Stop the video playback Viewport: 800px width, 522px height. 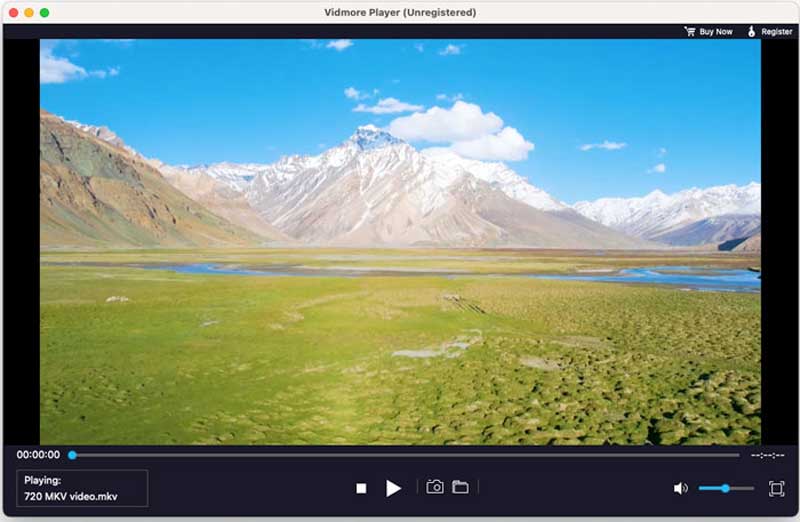361,488
